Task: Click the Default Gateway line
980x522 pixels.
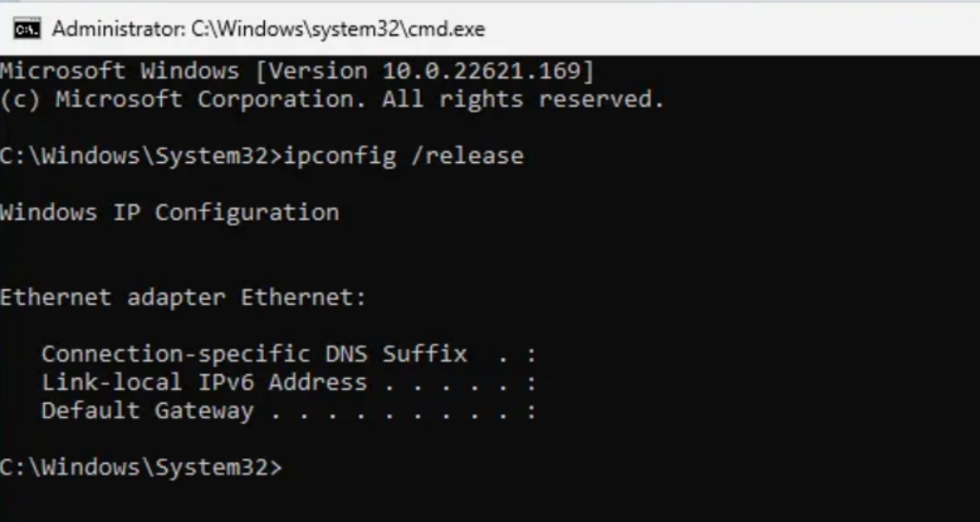Action: [x=288, y=412]
